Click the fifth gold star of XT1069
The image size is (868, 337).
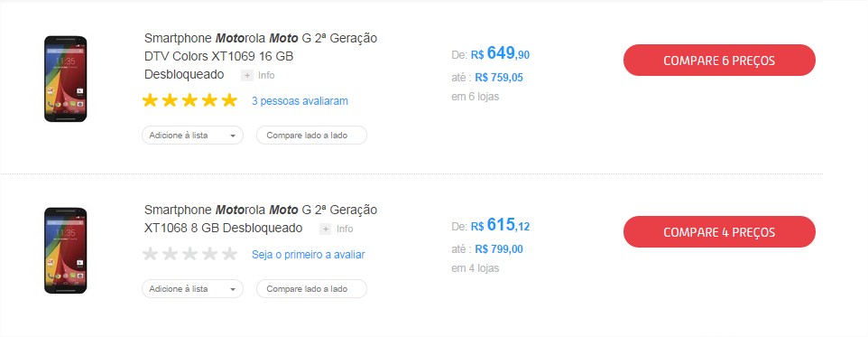pos(229,100)
